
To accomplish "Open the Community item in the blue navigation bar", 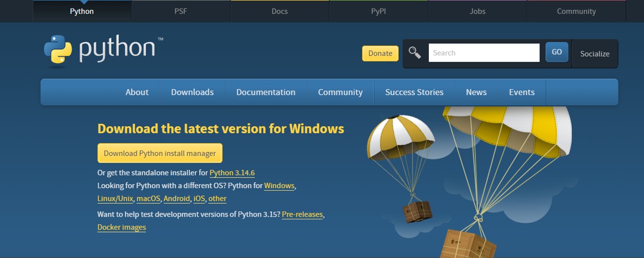I will (x=340, y=92).
